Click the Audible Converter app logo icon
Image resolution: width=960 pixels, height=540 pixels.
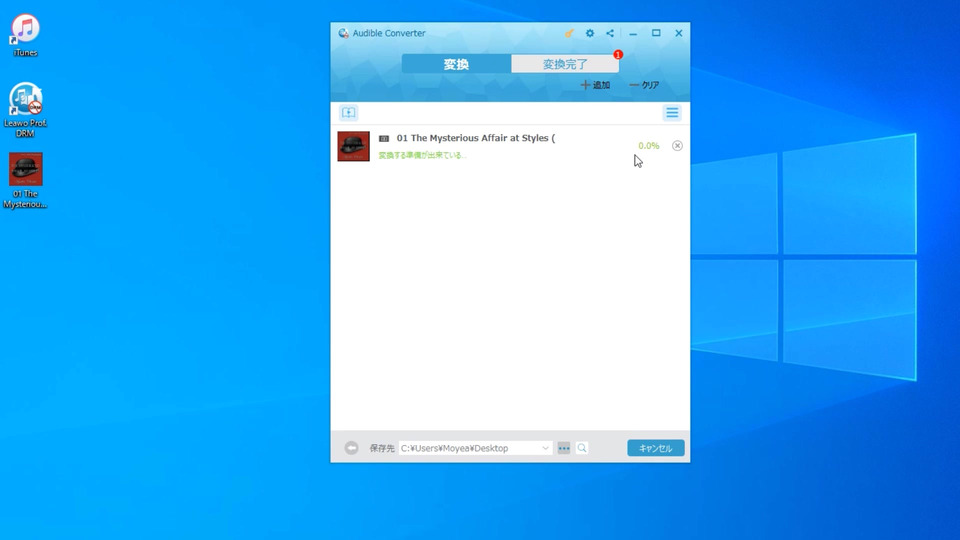343,33
